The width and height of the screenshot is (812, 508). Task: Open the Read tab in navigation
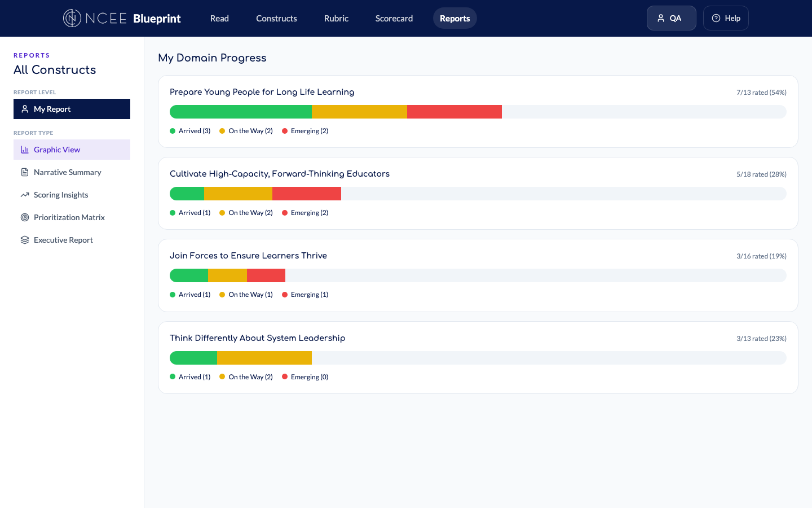click(x=219, y=18)
